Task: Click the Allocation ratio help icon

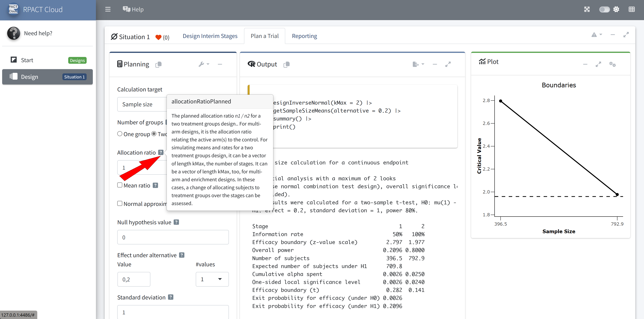Action: 161,152
